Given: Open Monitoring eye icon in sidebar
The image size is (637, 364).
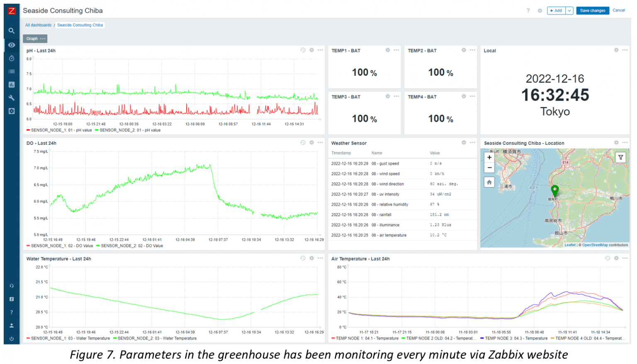Looking at the screenshot, I should pyautogui.click(x=12, y=45).
